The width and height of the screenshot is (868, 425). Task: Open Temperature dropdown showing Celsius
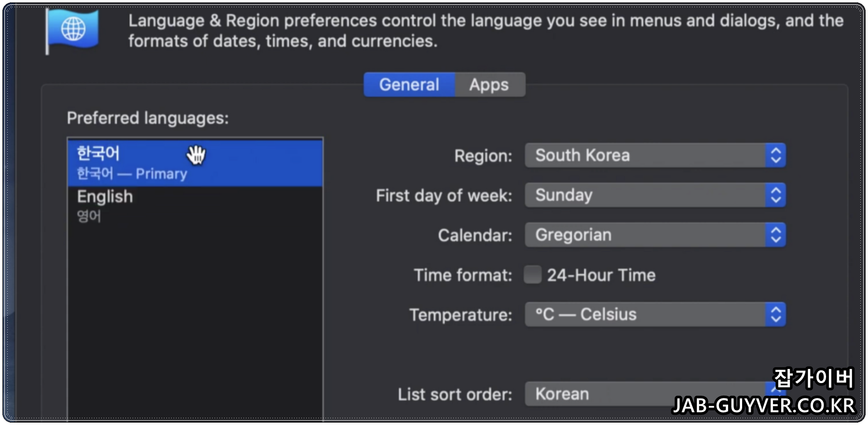click(x=655, y=315)
